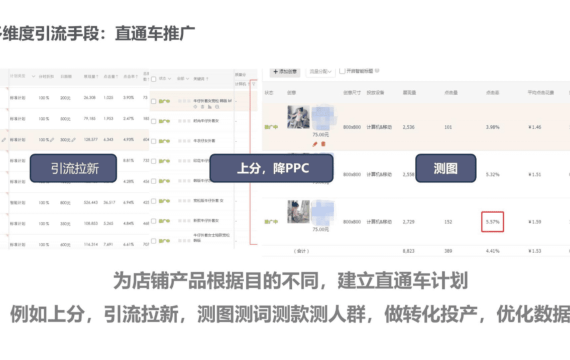570x360 pixels.
Task: Click the red pencil edit icon under 75.00元
Action: [x=315, y=144]
